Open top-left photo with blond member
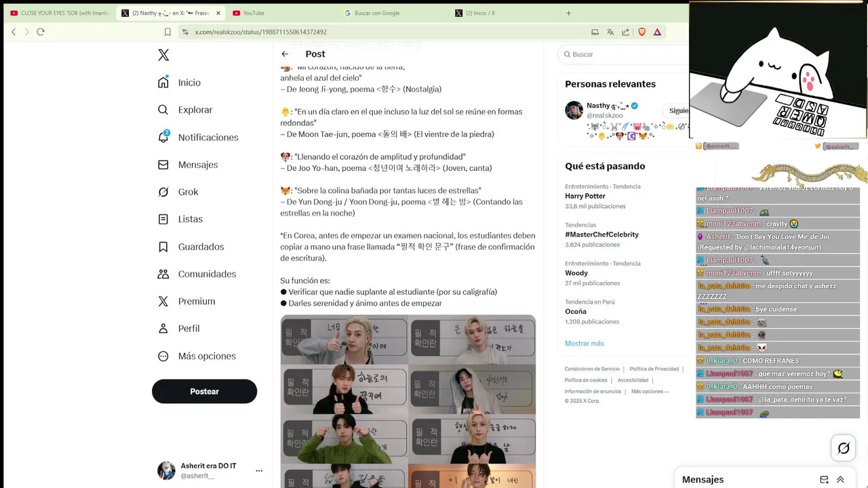This screenshot has height=488, width=868. pos(344,340)
